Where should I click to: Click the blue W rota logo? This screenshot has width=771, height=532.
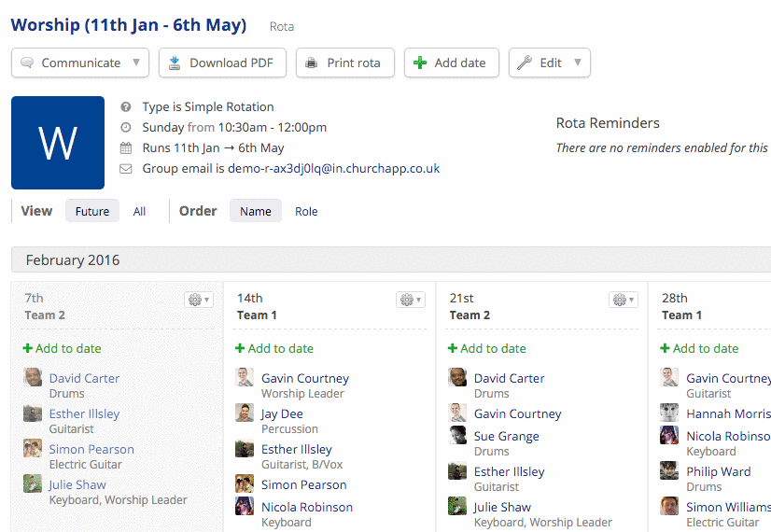[x=58, y=143]
